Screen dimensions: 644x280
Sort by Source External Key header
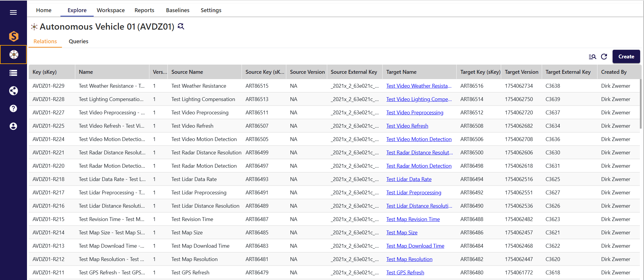click(x=355, y=72)
